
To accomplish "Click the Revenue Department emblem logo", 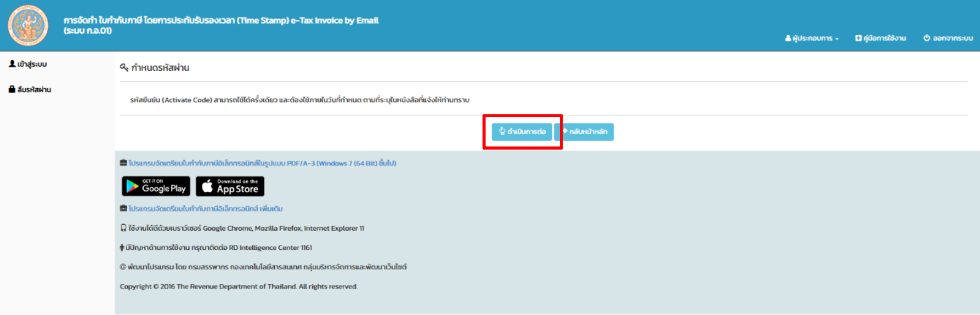I will [x=28, y=26].
